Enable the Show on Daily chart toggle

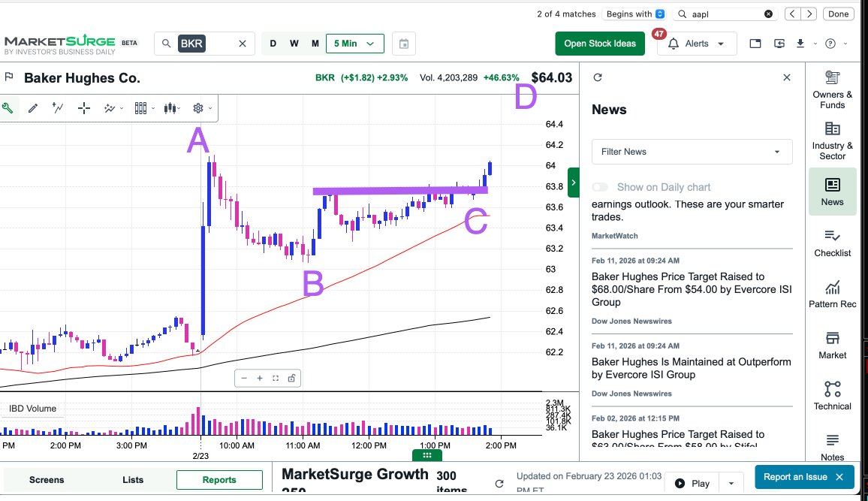pos(600,187)
